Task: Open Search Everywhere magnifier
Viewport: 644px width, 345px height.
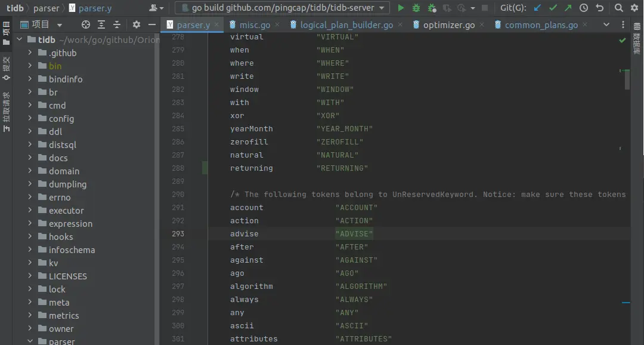Action: coord(619,8)
